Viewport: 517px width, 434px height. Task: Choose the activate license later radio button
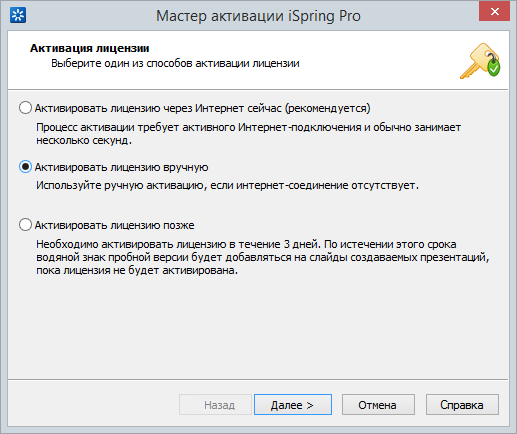[25, 225]
